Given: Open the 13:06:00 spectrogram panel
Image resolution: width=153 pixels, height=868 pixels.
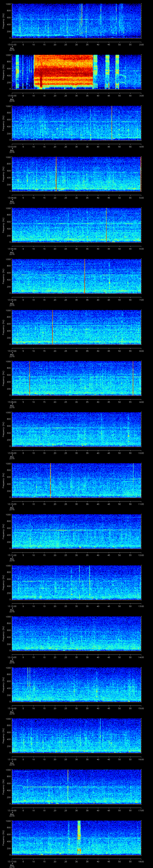Looking at the screenshot, I should pos(76,276).
